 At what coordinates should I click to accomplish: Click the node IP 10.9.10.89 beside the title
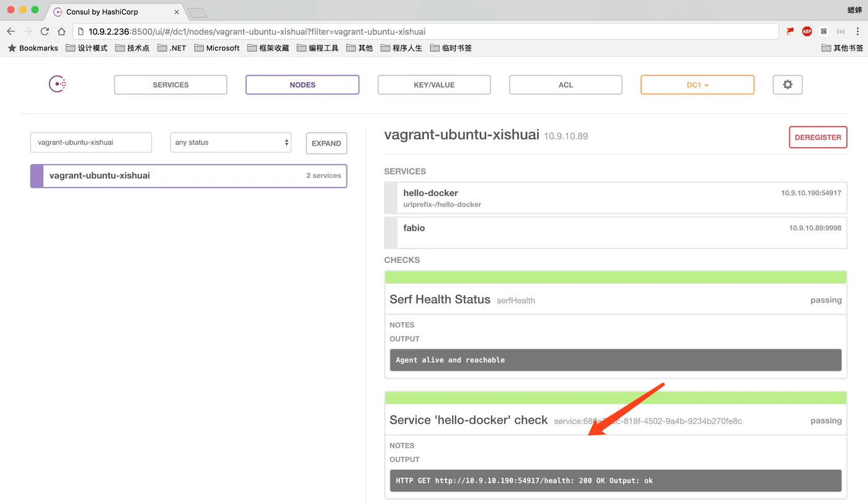(x=565, y=136)
